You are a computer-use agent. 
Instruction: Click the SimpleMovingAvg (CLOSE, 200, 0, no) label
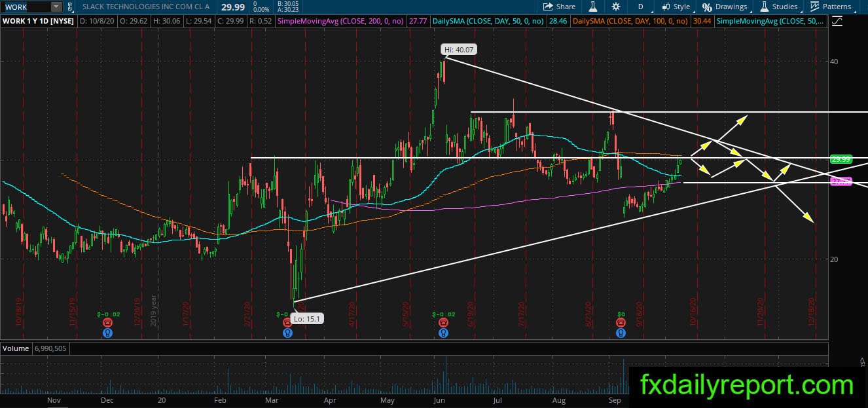(x=340, y=22)
